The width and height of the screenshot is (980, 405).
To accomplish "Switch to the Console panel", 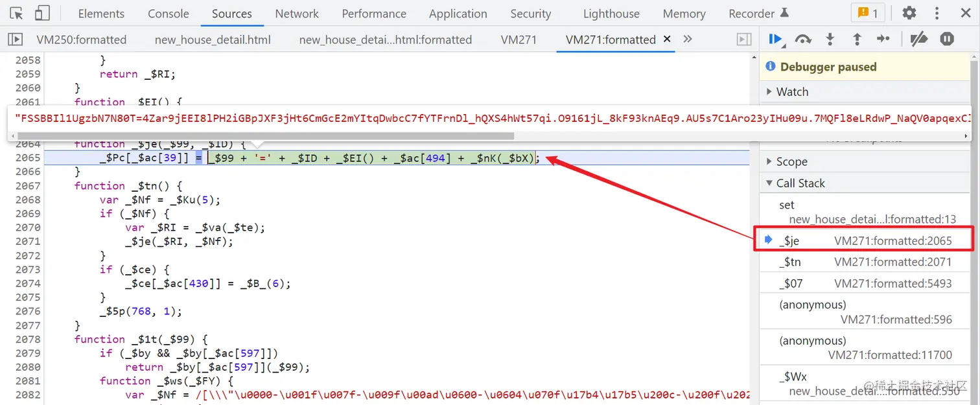I will (169, 14).
